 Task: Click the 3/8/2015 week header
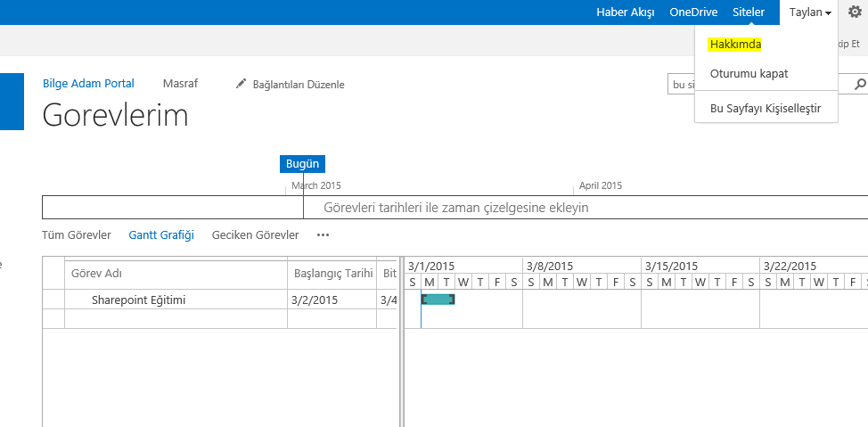pos(582,267)
